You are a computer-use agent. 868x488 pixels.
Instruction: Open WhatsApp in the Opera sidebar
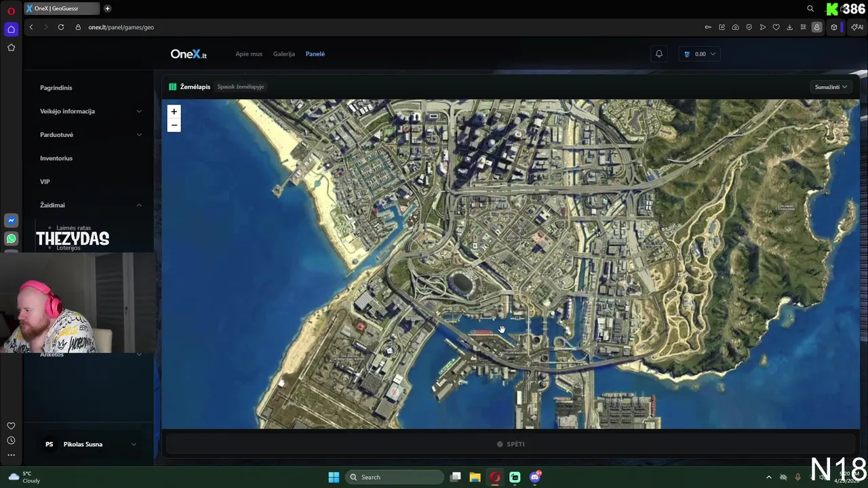(x=11, y=239)
